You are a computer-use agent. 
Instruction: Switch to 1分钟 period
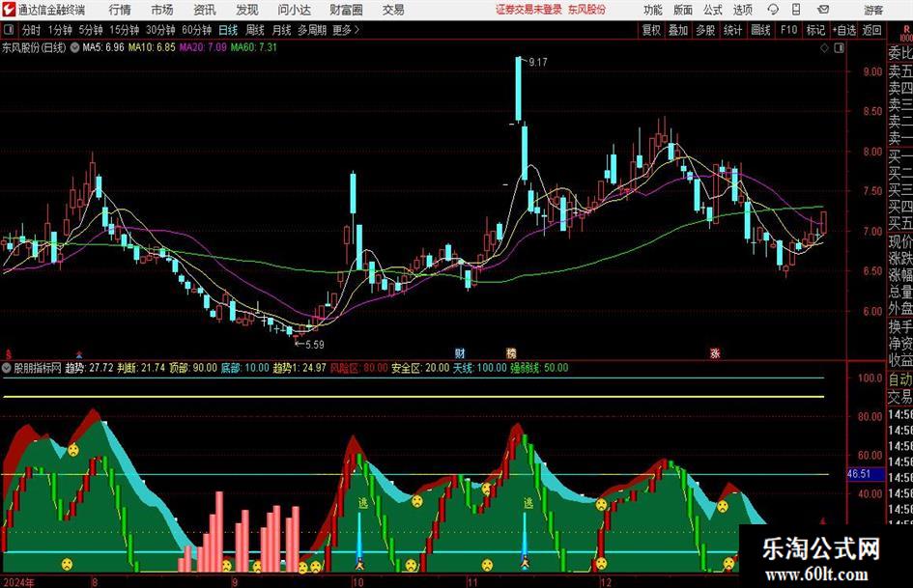pos(60,30)
